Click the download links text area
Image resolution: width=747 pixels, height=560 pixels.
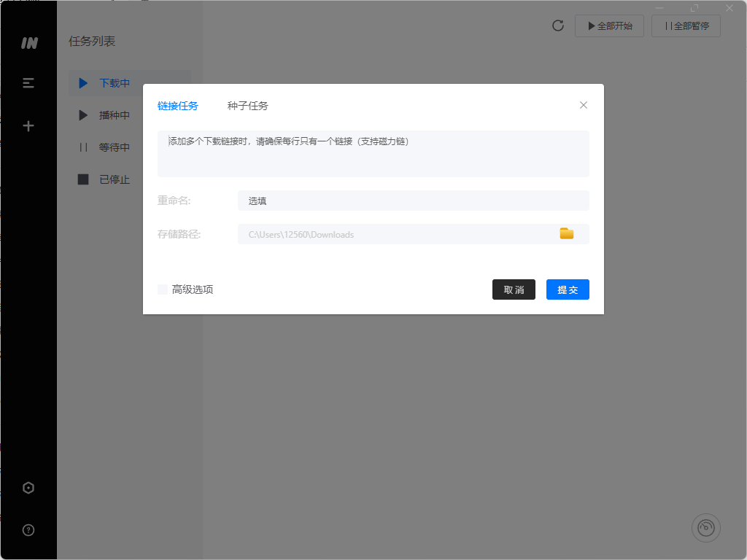pyautogui.click(x=373, y=153)
